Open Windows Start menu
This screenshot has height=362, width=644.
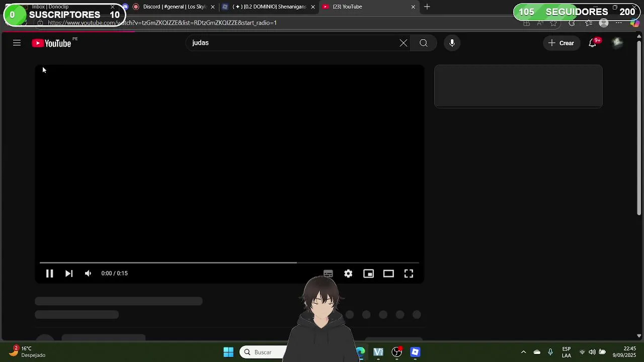[x=228, y=352]
